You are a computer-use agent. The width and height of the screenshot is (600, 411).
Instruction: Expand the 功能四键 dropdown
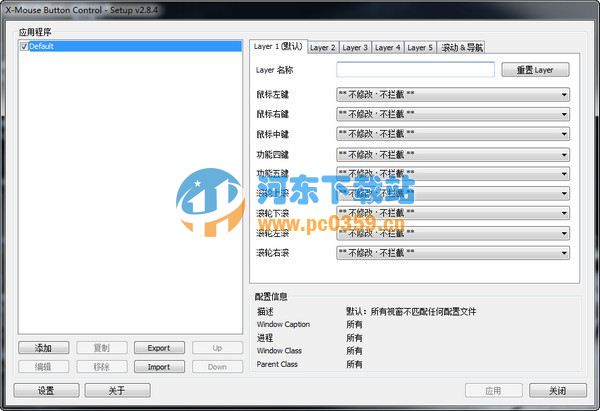pos(453,155)
